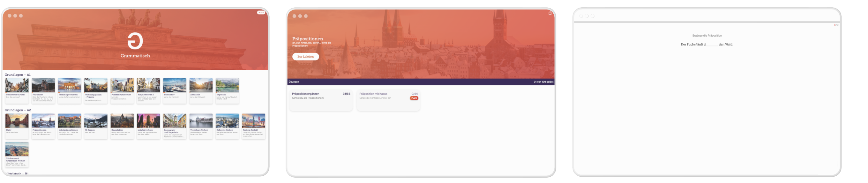Open the Trennbare Verben lesson card
This screenshot has width=868, height=183.
pyautogui.click(x=201, y=126)
